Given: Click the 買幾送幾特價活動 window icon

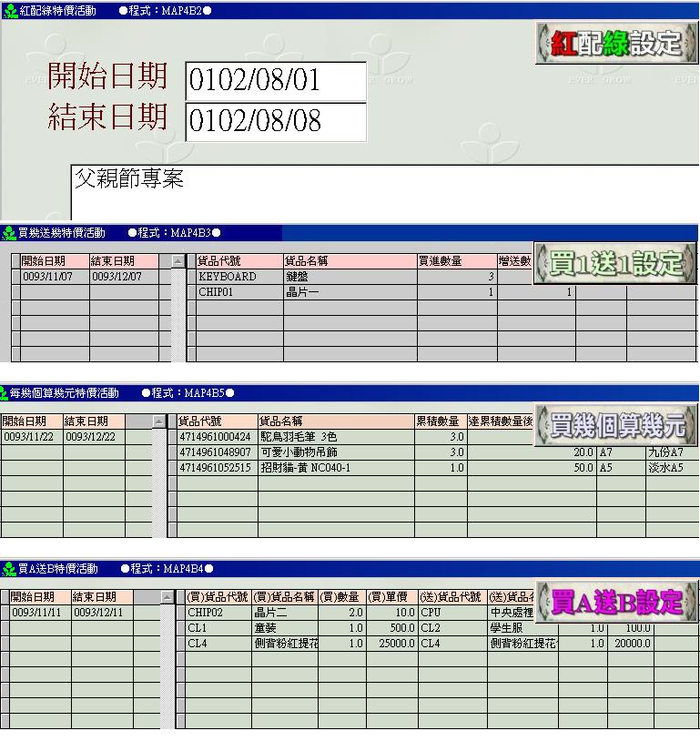Looking at the screenshot, I should point(9,233).
